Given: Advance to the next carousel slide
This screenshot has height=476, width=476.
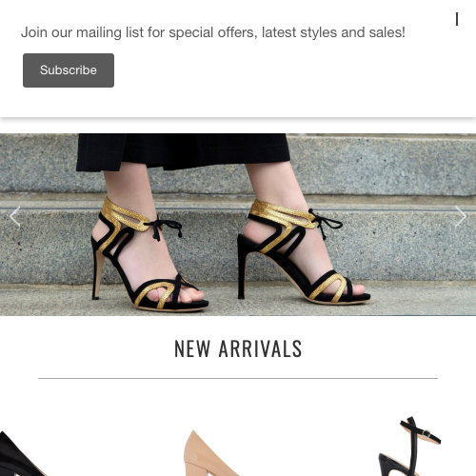Looking at the screenshot, I should click(461, 216).
